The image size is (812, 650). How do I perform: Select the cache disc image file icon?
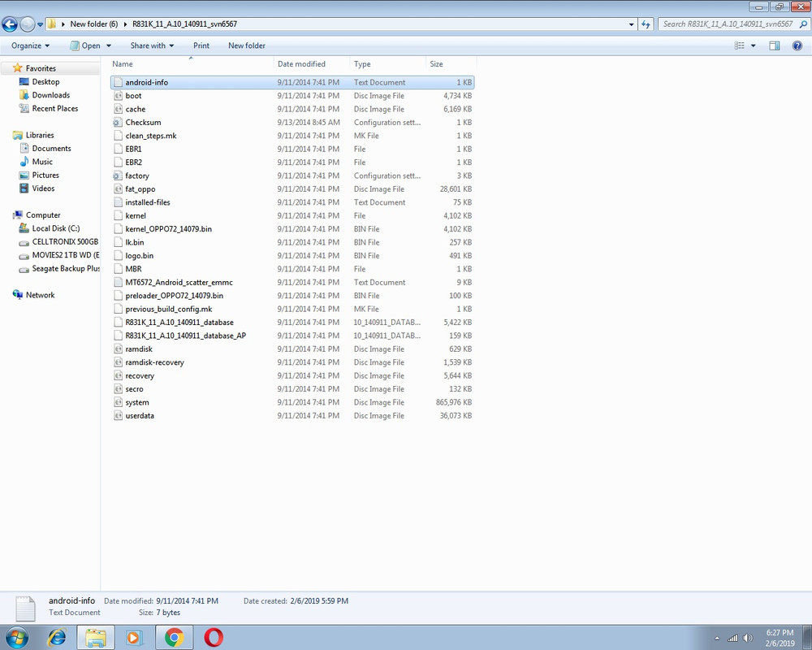[x=118, y=110]
